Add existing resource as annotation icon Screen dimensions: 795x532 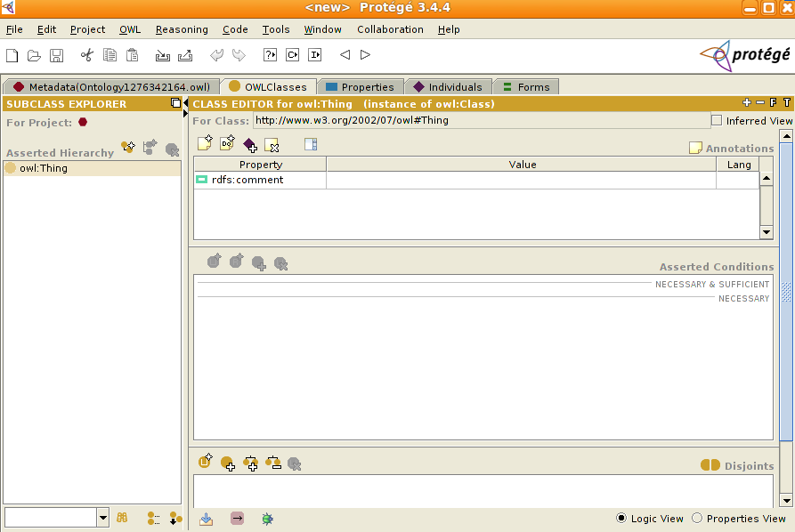click(250, 145)
